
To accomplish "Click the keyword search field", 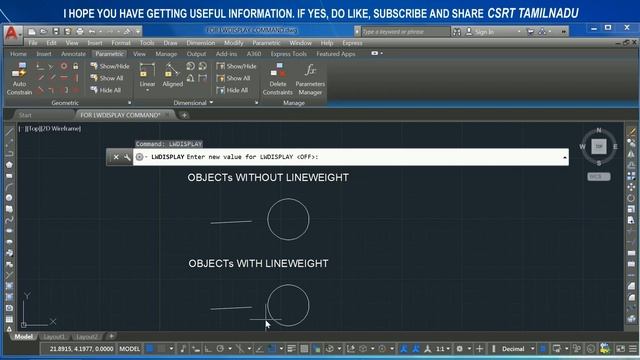I will click(405, 31).
